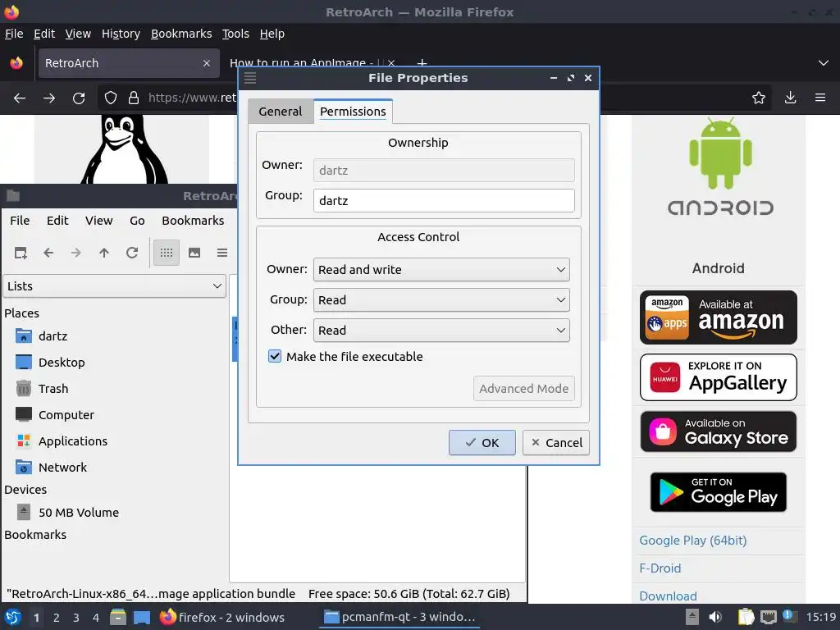This screenshot has width=840, height=630.
Task: Click the Firefox back arrow button
Action: click(x=20, y=98)
